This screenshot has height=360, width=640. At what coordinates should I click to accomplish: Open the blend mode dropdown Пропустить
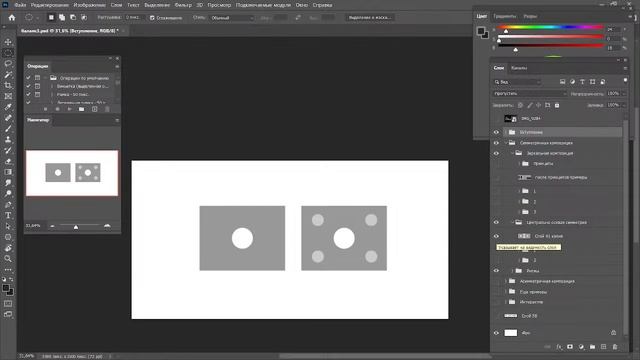[530, 93]
